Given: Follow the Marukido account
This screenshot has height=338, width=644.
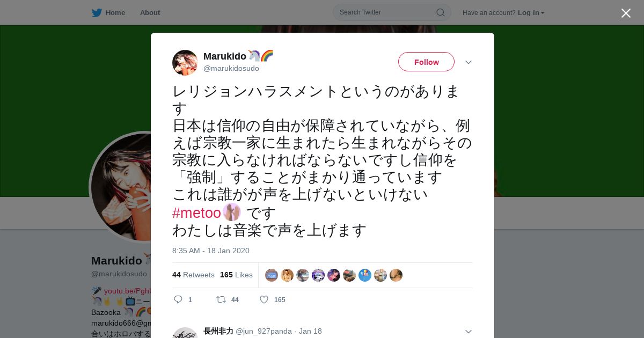Looking at the screenshot, I should pos(426,62).
